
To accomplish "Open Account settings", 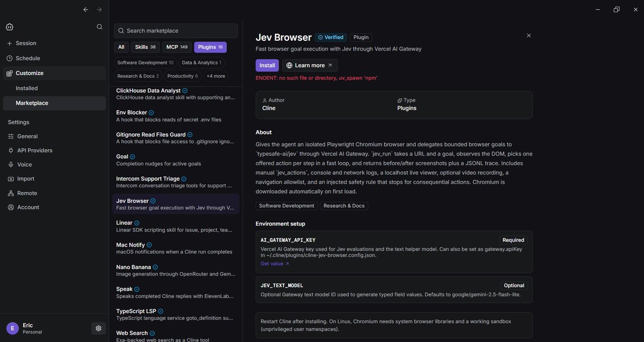I will 54,207.
